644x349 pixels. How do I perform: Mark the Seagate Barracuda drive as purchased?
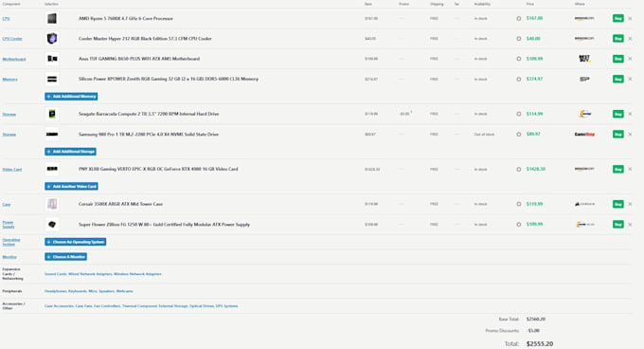[519, 114]
